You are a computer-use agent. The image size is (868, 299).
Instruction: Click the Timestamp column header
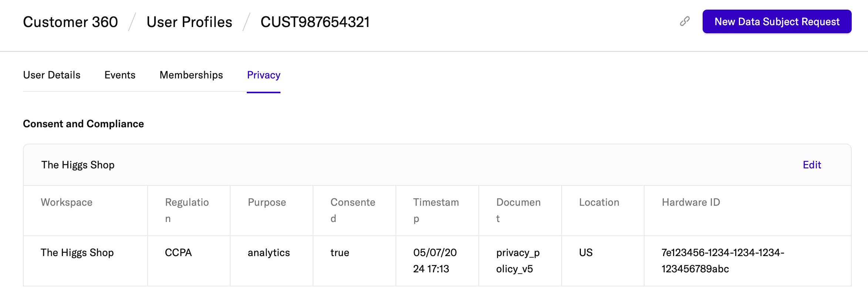click(436, 210)
